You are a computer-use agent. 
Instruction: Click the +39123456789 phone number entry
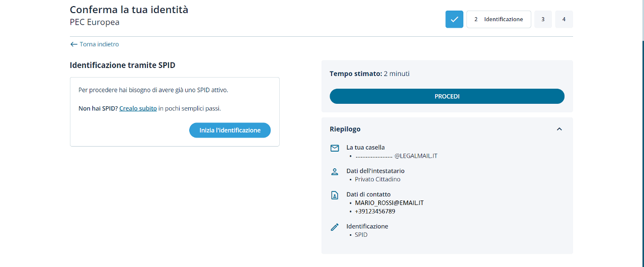375,212
